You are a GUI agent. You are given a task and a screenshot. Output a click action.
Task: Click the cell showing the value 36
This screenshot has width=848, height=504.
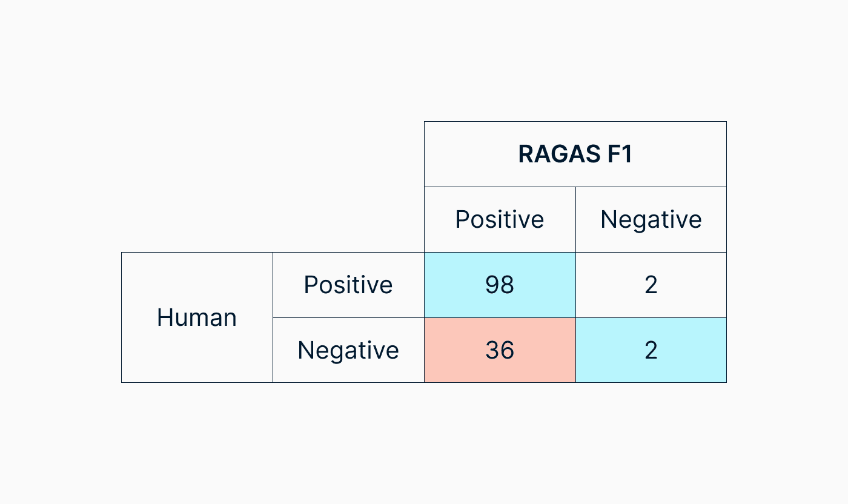click(x=500, y=350)
